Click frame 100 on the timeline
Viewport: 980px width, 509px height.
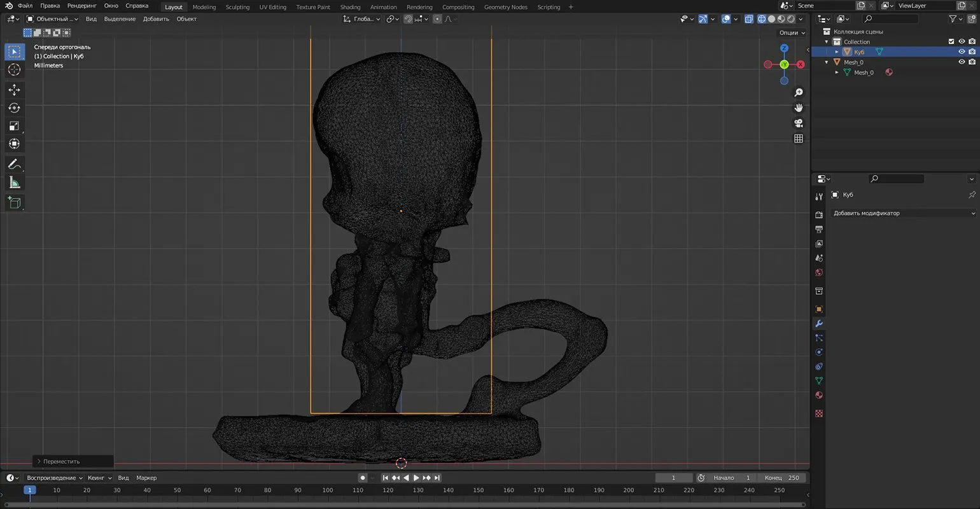pyautogui.click(x=328, y=491)
